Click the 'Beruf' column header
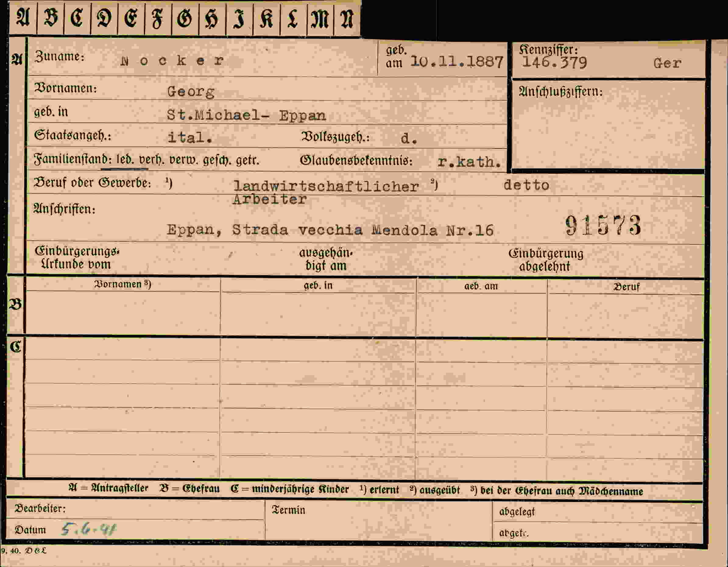728x567 pixels. (x=626, y=287)
